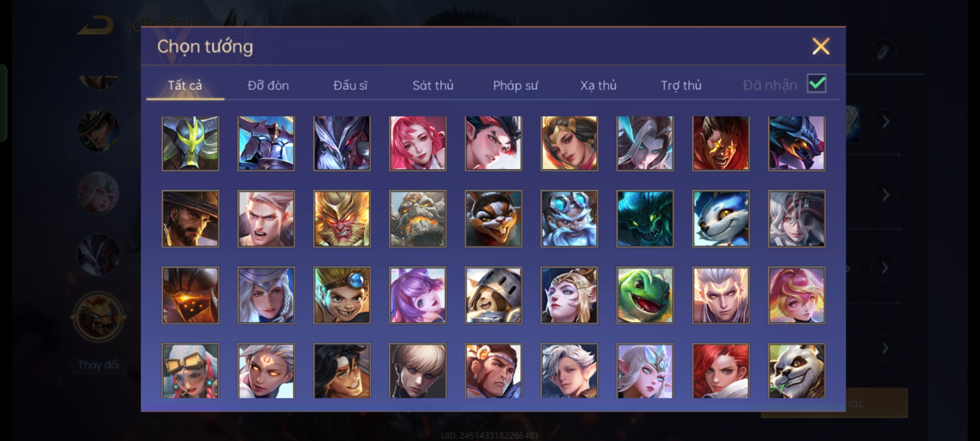
Task: Toggle the Đã nhận checkbox
Action: (x=816, y=84)
